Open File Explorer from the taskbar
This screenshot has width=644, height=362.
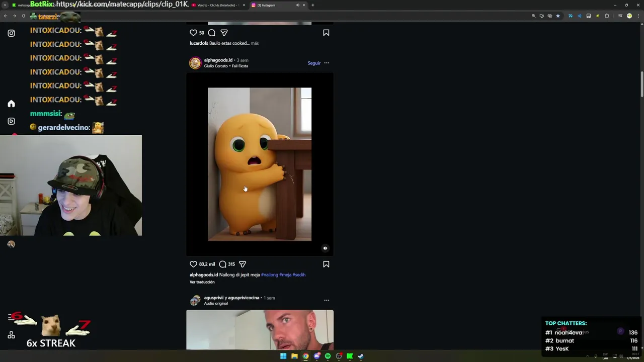(294, 356)
